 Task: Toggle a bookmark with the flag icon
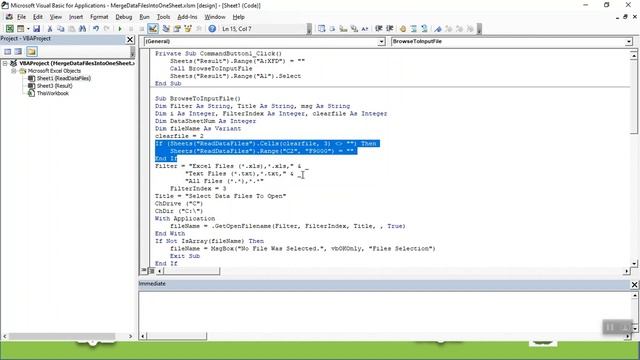438,29
